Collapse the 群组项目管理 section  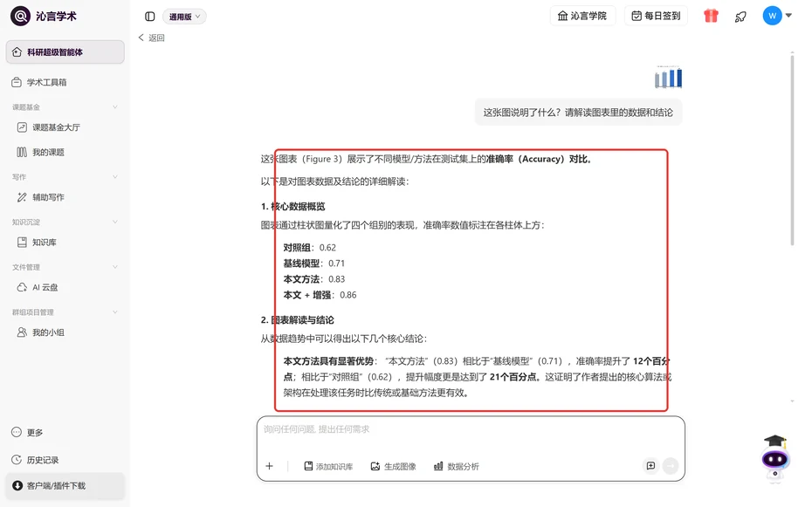[115, 312]
